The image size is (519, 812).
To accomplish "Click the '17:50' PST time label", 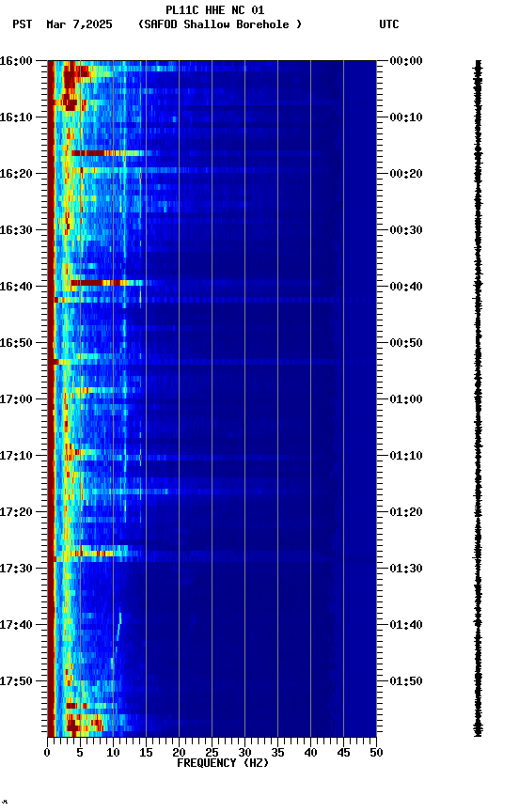I will point(16,681).
